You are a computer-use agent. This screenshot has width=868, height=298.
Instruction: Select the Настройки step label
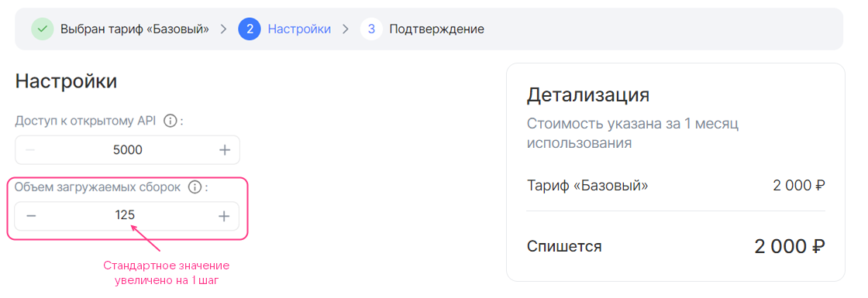pyautogui.click(x=299, y=29)
